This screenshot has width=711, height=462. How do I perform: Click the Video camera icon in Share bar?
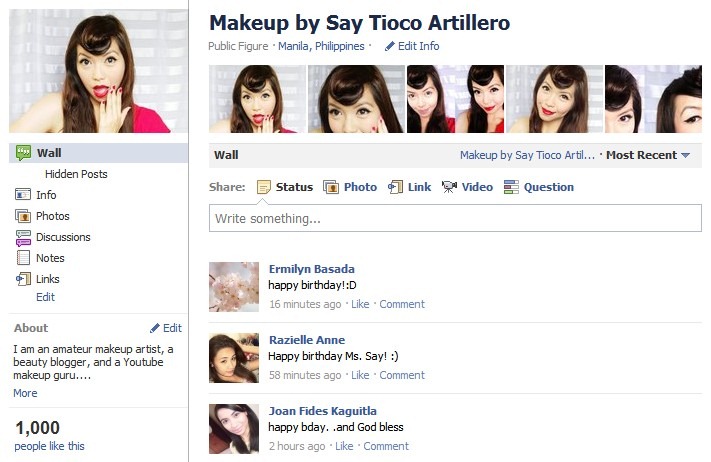(x=449, y=187)
